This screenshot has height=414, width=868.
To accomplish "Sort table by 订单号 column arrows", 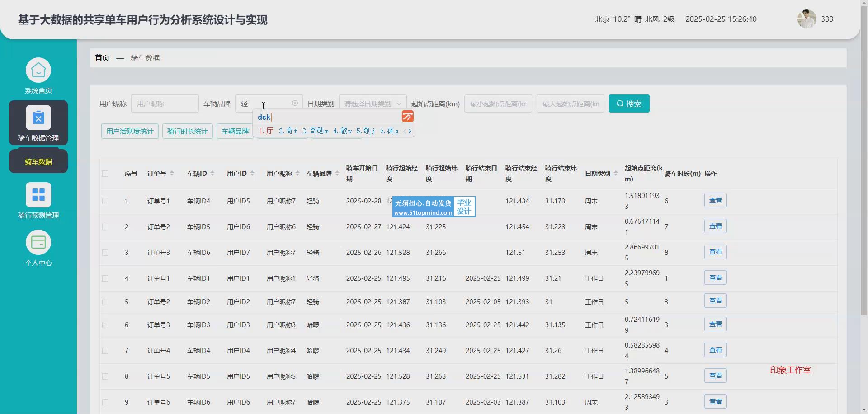I will 172,174.
